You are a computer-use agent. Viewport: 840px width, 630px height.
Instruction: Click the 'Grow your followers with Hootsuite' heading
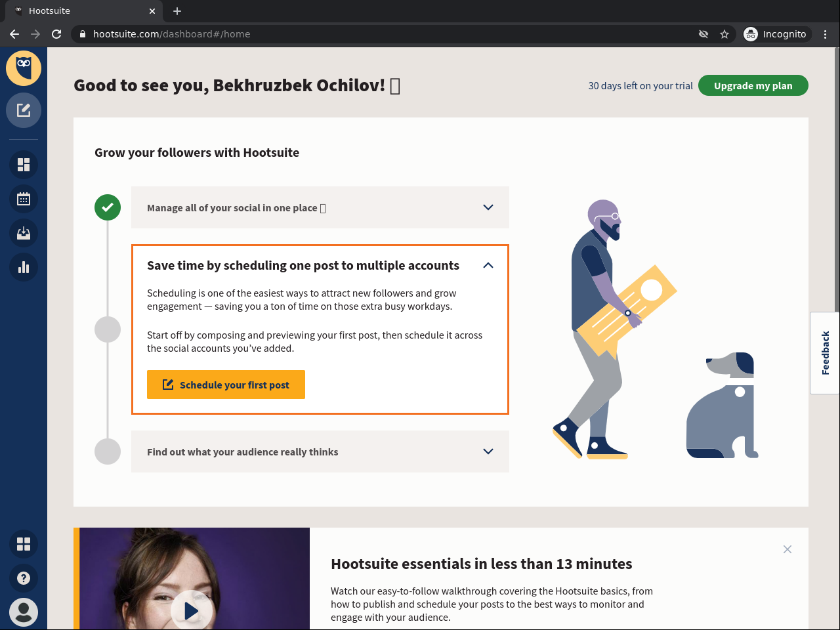197,152
